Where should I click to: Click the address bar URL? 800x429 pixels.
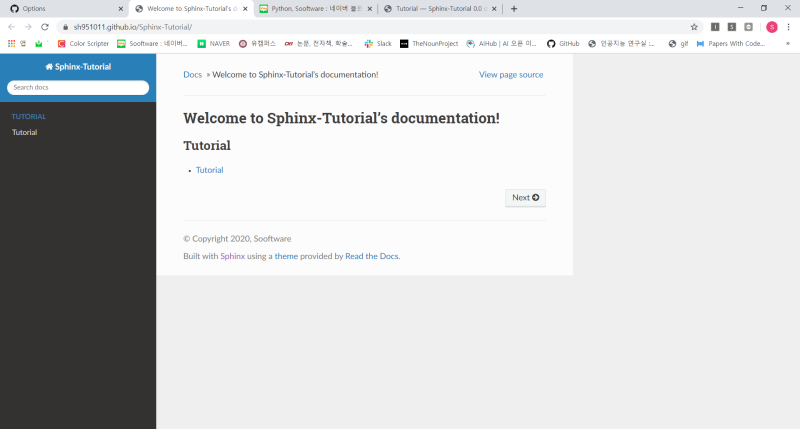(133, 27)
